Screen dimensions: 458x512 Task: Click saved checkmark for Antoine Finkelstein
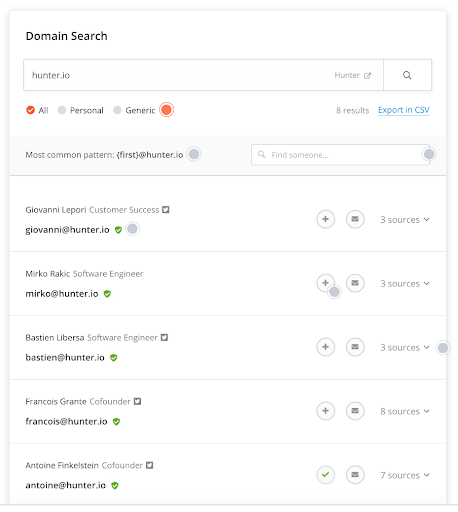[326, 475]
